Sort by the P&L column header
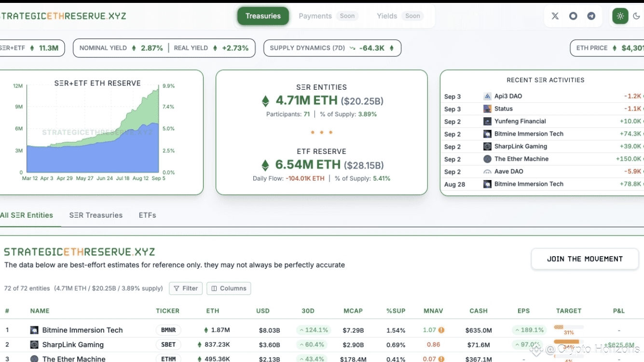The image size is (644, 362). (x=619, y=311)
